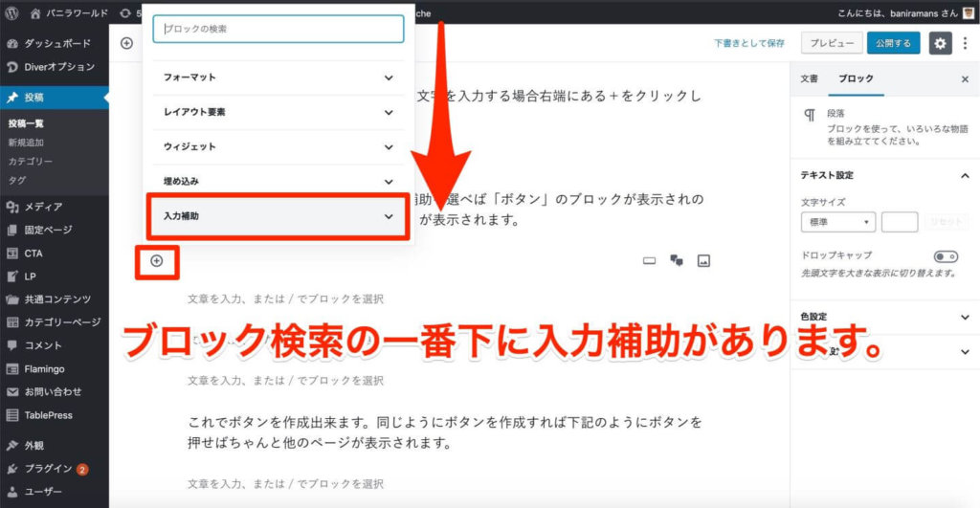This screenshot has height=508, width=980.
Task: Click the 公開する button
Action: (x=893, y=43)
